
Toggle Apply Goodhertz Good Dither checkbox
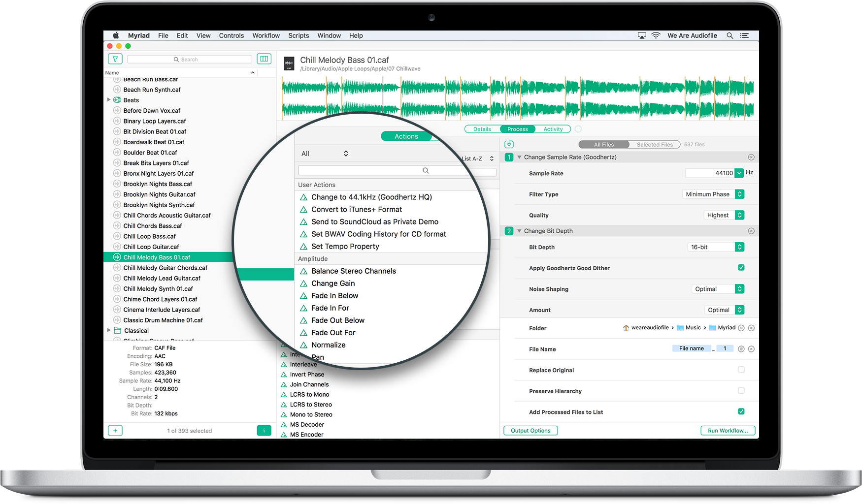pyautogui.click(x=741, y=268)
